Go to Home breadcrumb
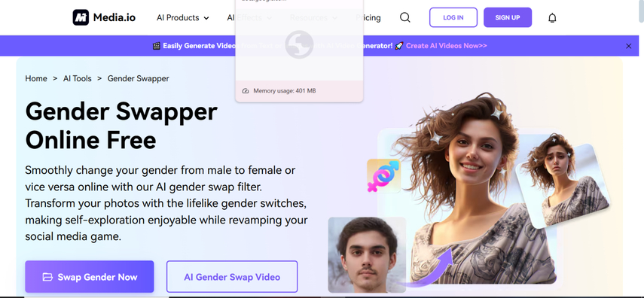The image size is (644, 298). [36, 78]
